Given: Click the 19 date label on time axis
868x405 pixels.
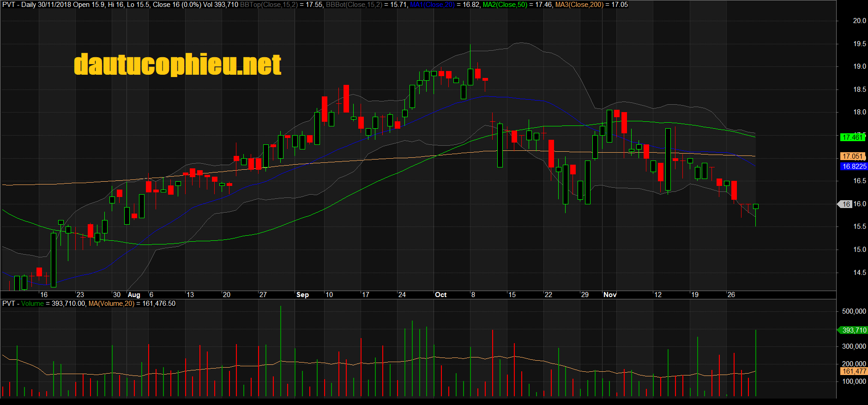Looking at the screenshot, I should tap(695, 295).
